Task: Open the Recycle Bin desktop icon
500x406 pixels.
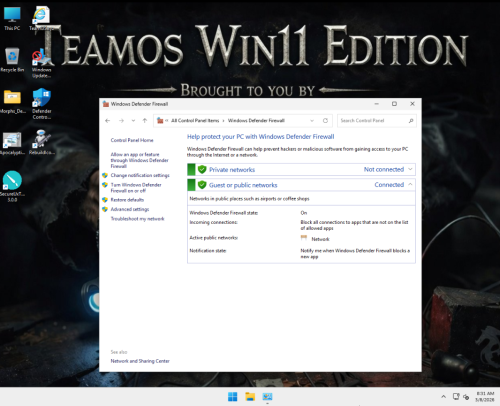Action: click(12, 60)
